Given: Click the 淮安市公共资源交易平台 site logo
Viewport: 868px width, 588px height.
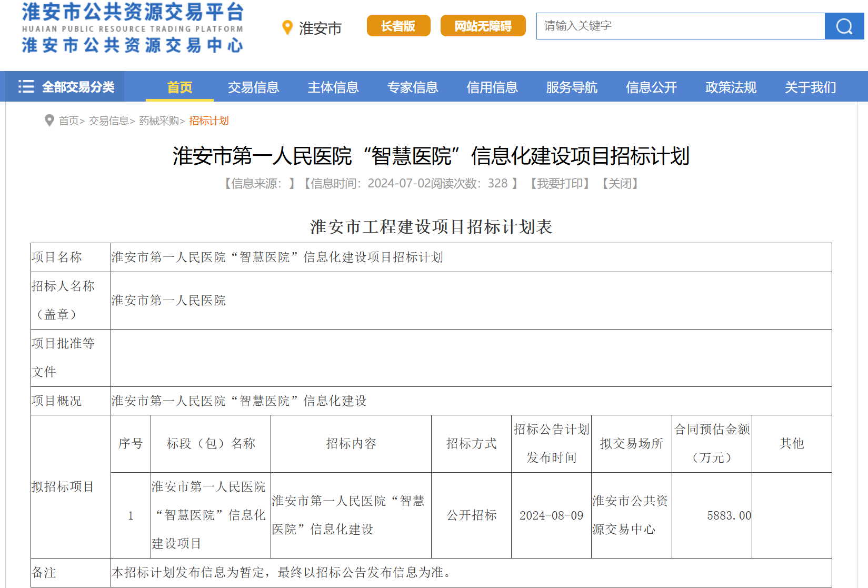Looking at the screenshot, I should tap(132, 27).
